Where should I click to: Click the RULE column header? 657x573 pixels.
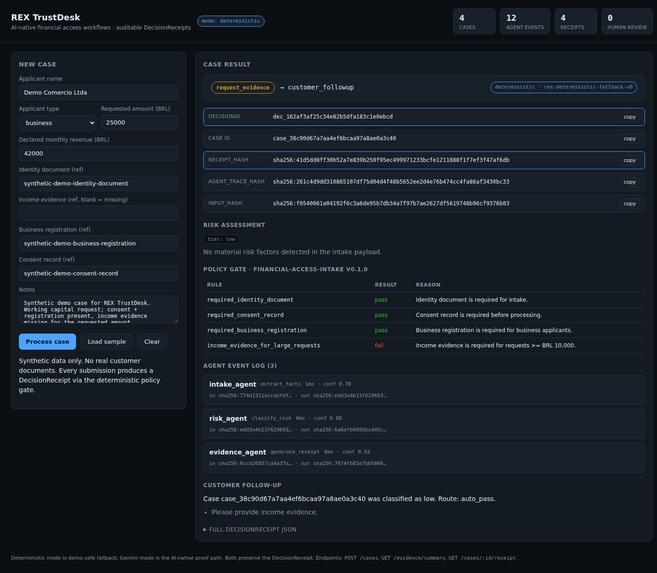pos(215,285)
